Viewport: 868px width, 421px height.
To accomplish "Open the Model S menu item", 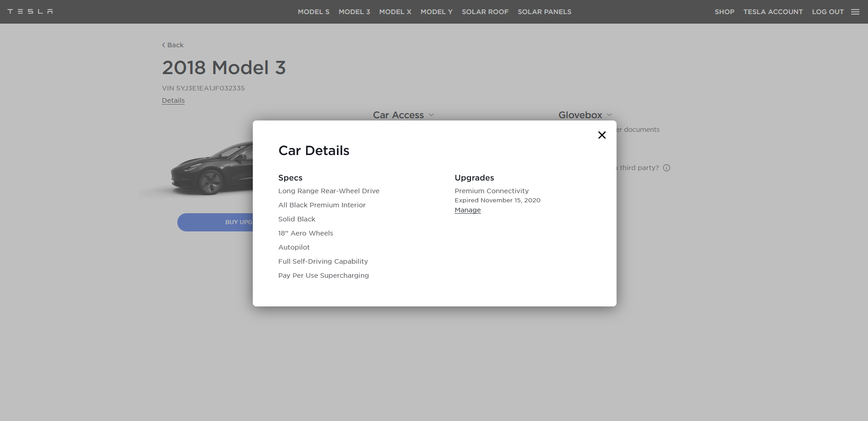I will pyautogui.click(x=313, y=12).
